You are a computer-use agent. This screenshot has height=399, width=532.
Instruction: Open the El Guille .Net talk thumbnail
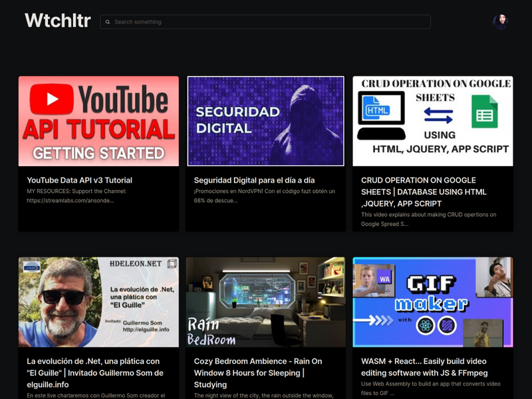click(98, 302)
